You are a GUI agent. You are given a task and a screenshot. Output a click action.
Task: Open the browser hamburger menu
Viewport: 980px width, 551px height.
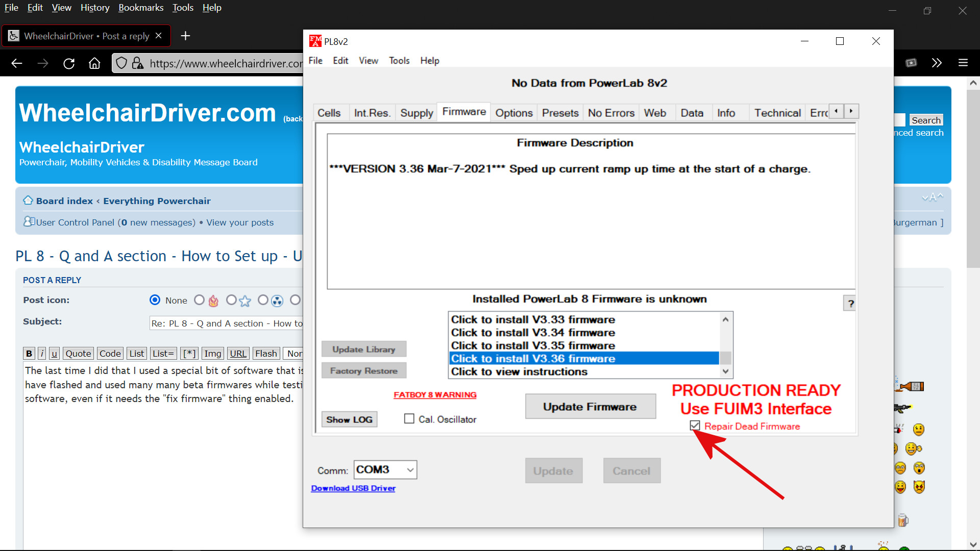point(963,63)
